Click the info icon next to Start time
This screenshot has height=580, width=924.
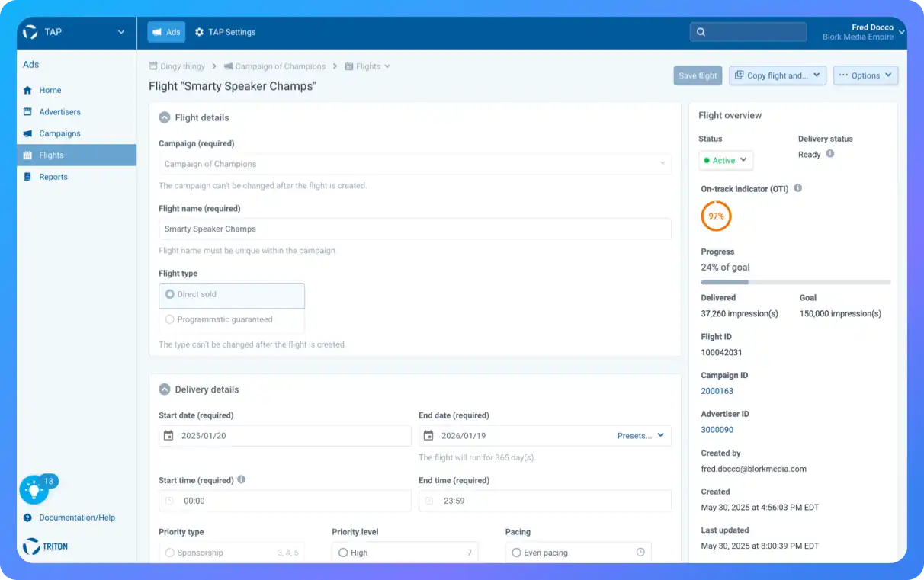(x=242, y=480)
